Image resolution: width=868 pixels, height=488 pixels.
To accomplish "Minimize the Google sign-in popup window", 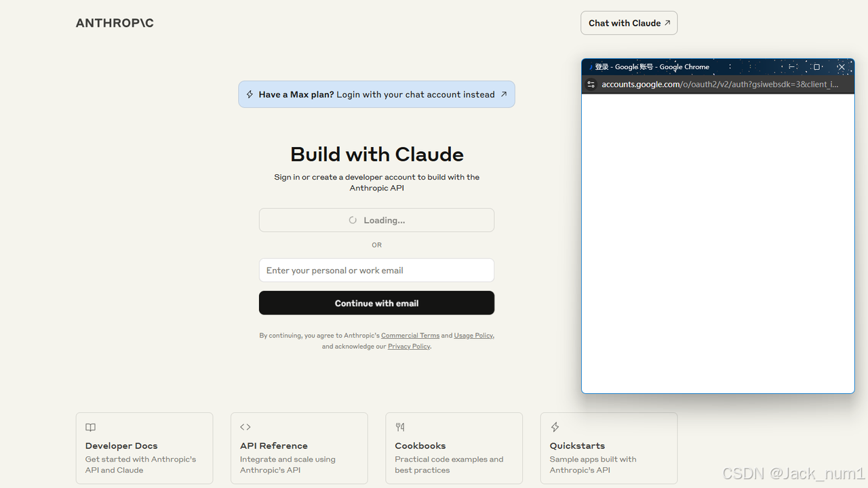I will (791, 67).
